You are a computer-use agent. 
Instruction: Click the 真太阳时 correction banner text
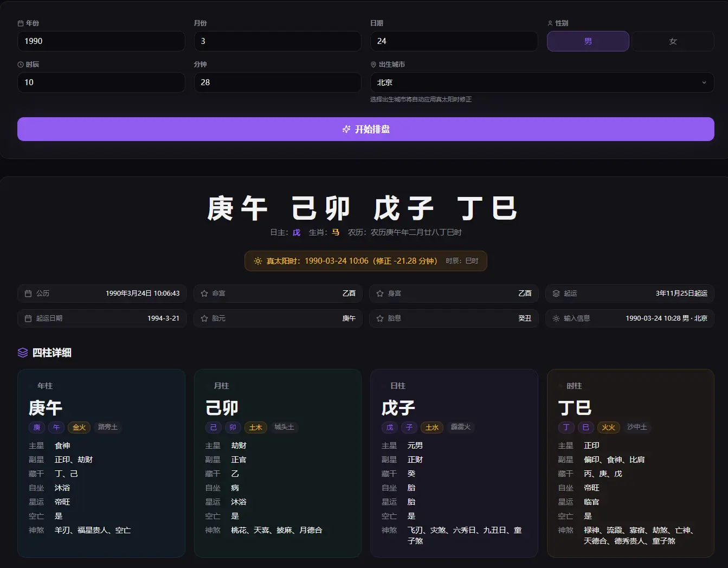pos(351,261)
